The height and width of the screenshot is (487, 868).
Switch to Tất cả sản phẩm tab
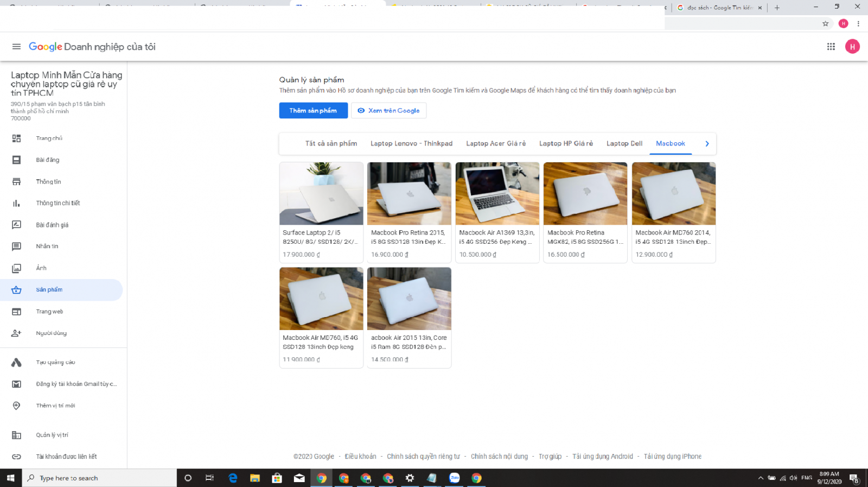[x=331, y=143]
